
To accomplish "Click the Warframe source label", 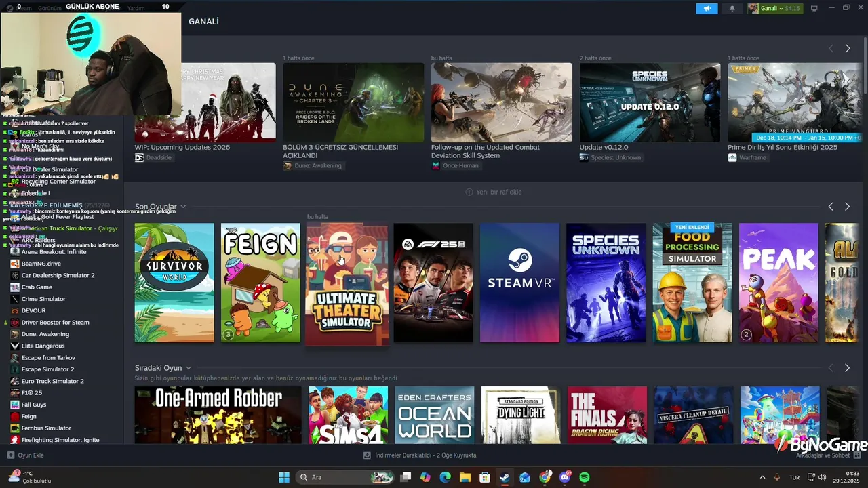I will point(749,157).
